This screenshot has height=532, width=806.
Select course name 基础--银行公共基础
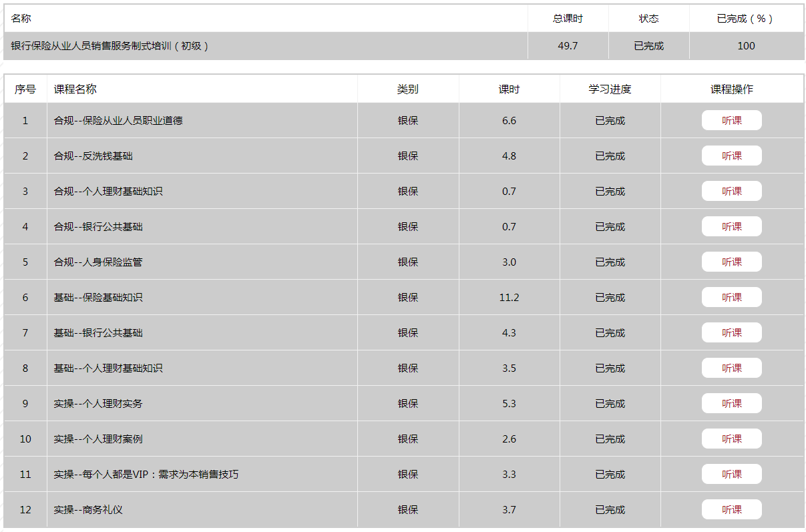[98, 333]
